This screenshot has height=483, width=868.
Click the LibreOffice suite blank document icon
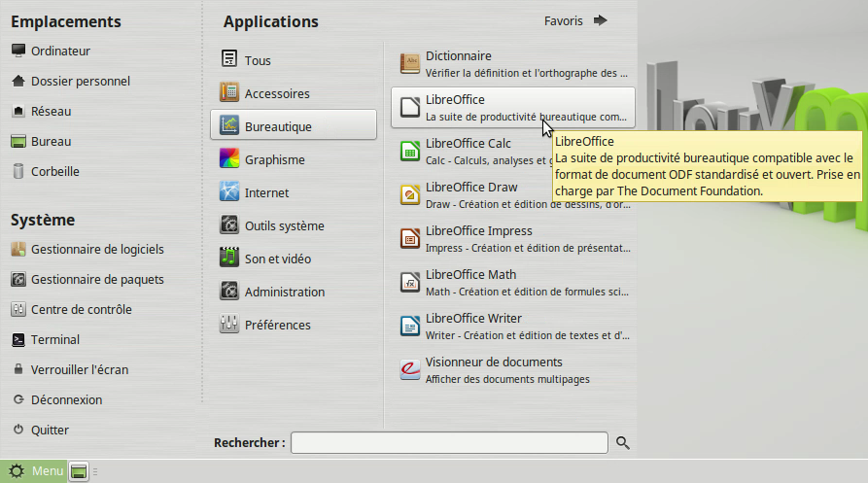point(409,107)
